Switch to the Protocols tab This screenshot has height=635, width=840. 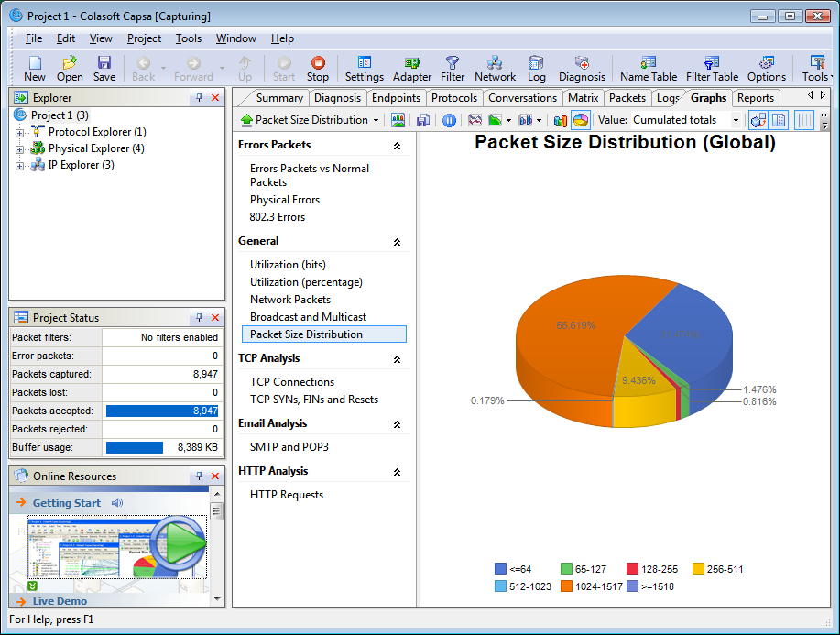click(x=454, y=98)
